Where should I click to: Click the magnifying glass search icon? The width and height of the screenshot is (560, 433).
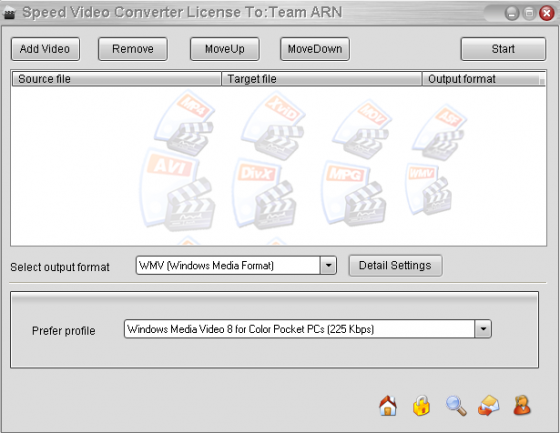click(456, 406)
